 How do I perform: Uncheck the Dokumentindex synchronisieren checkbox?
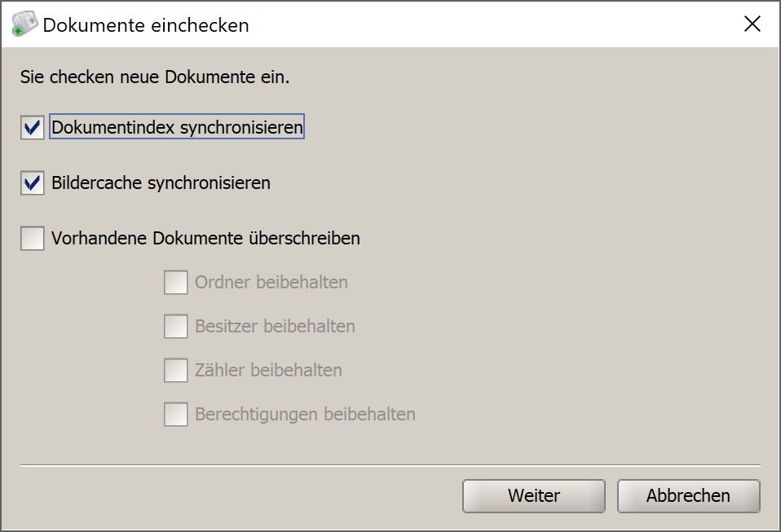(33, 127)
